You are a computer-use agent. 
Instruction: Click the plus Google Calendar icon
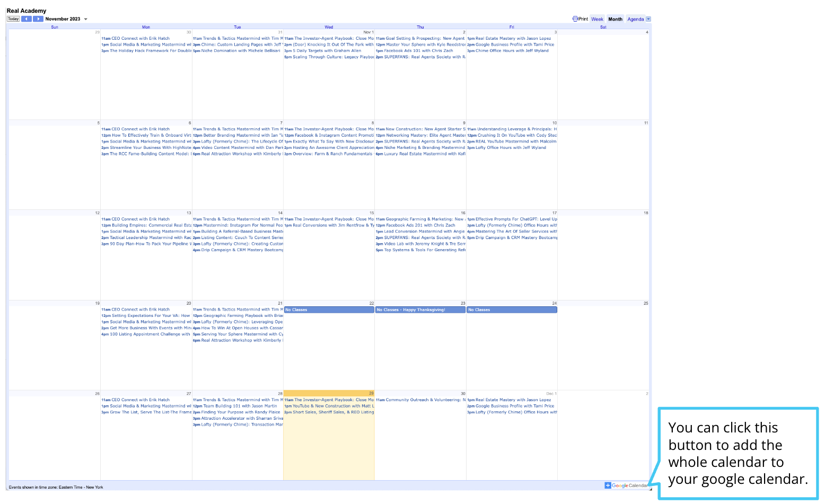tap(608, 485)
